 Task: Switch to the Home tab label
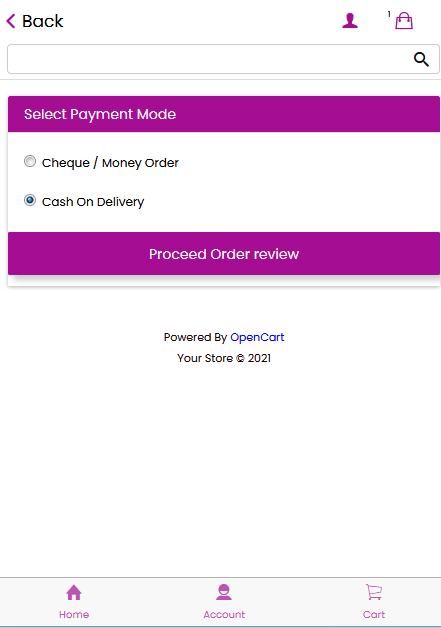tap(74, 614)
